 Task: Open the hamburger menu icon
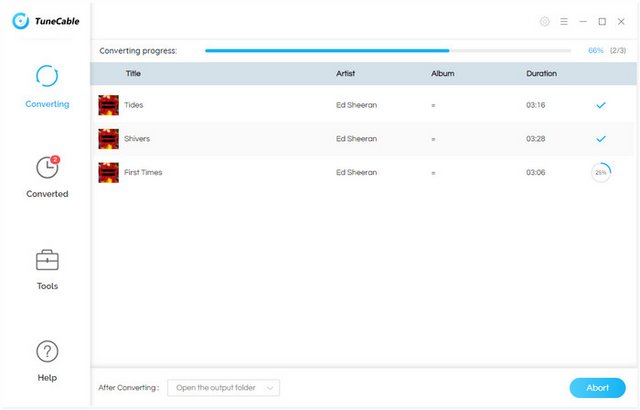(x=564, y=22)
